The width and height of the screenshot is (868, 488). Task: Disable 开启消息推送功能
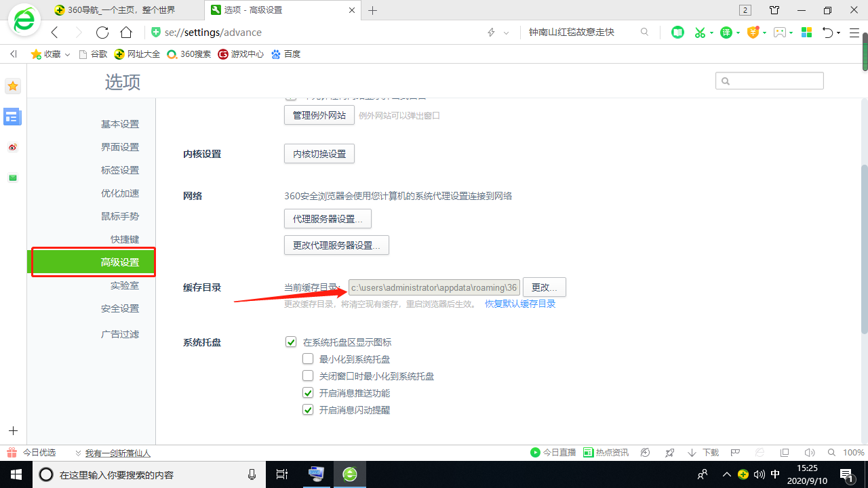308,392
